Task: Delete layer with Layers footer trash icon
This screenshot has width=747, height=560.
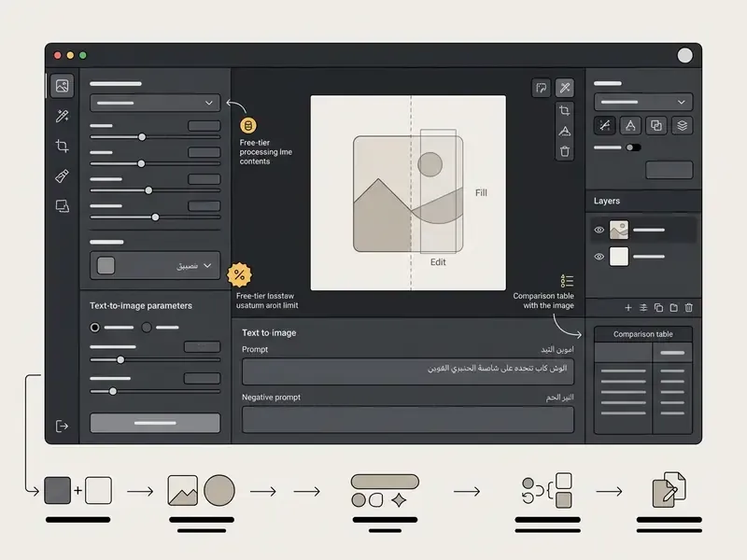Action: (689, 308)
